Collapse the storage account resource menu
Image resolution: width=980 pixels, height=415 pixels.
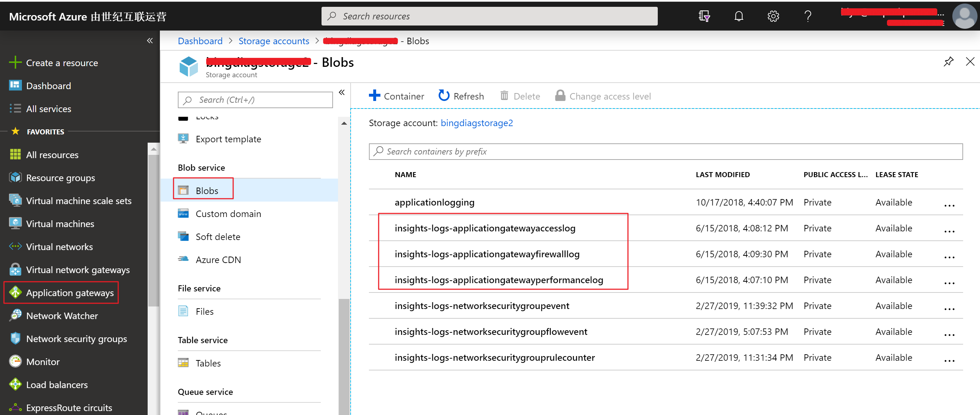pyautogui.click(x=342, y=92)
